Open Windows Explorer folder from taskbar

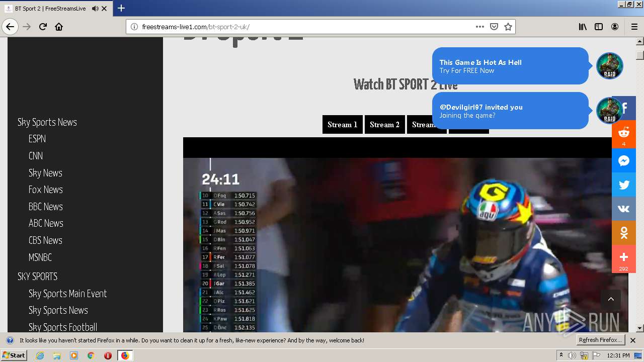click(57, 355)
